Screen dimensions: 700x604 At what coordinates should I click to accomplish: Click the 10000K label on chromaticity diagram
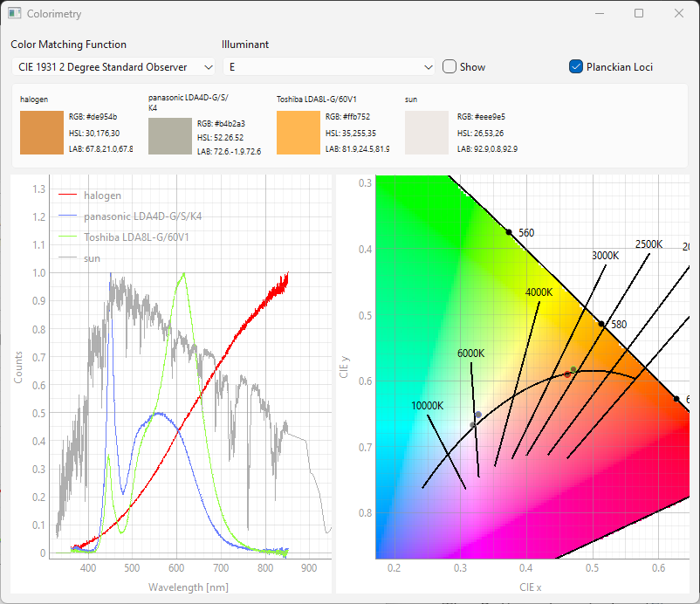(x=428, y=406)
